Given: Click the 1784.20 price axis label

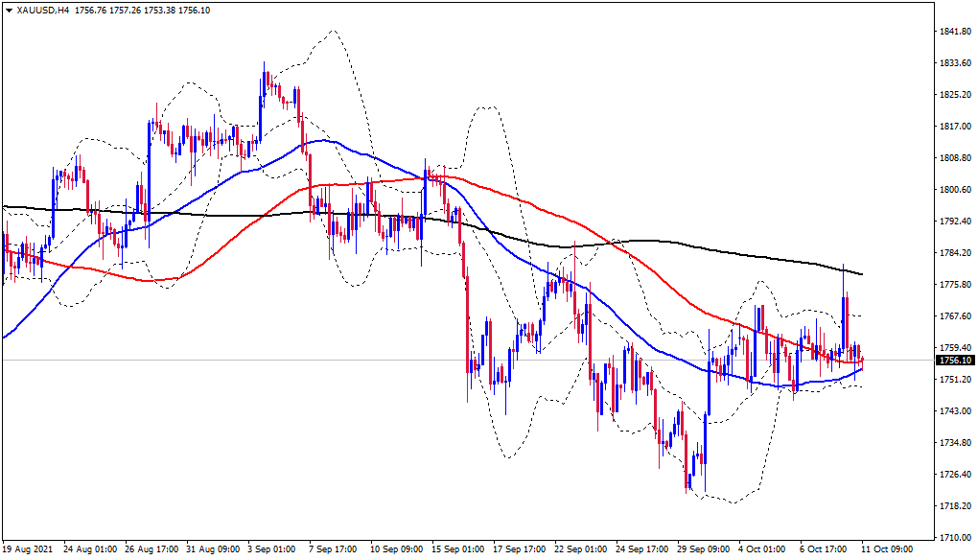Looking at the screenshot, I should tap(956, 252).
